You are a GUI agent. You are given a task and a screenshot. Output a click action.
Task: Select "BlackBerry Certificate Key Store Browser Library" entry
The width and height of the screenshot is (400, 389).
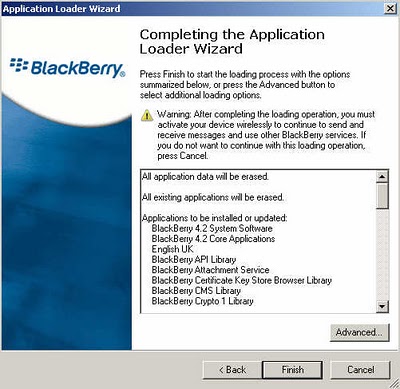[242, 280]
